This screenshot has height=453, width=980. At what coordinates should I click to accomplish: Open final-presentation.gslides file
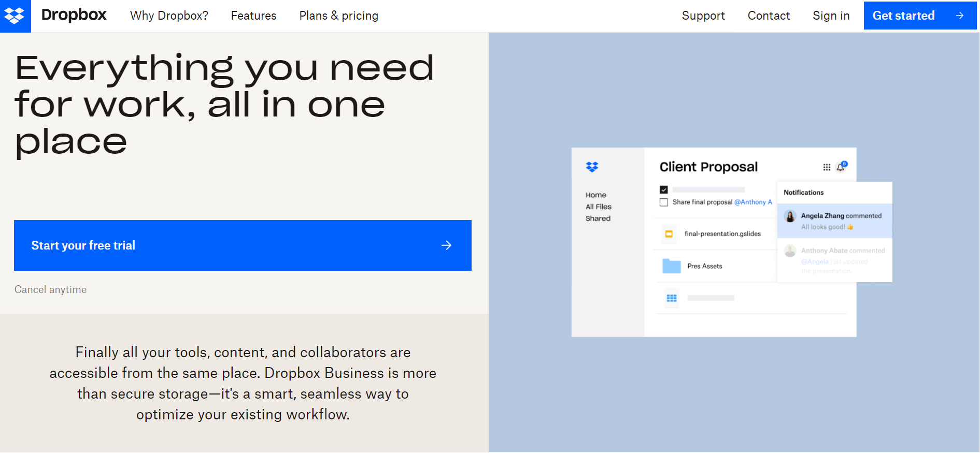click(x=722, y=234)
